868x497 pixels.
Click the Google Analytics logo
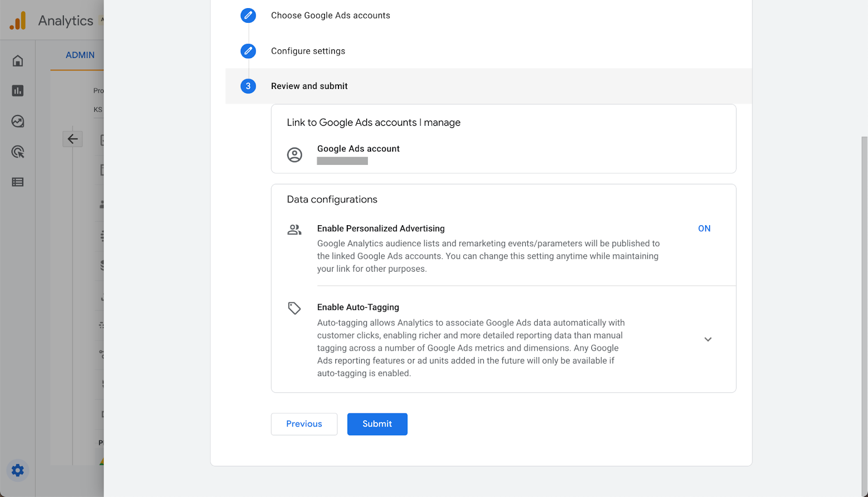[x=18, y=21]
